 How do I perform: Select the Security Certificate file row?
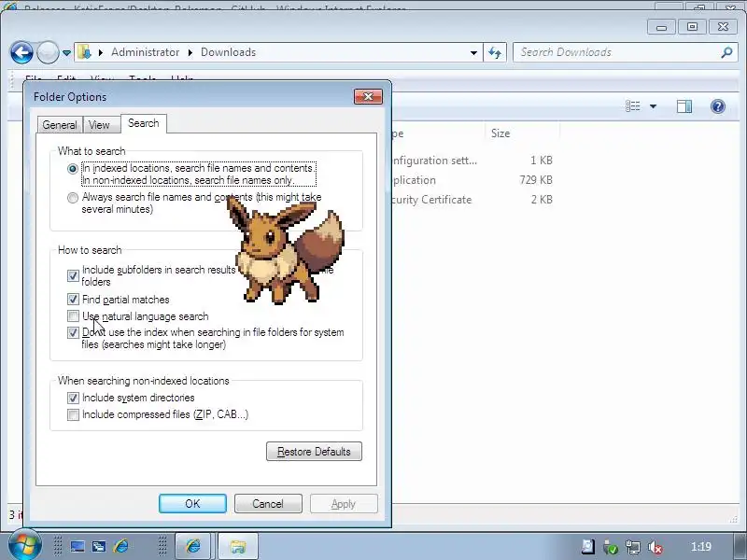(474, 200)
